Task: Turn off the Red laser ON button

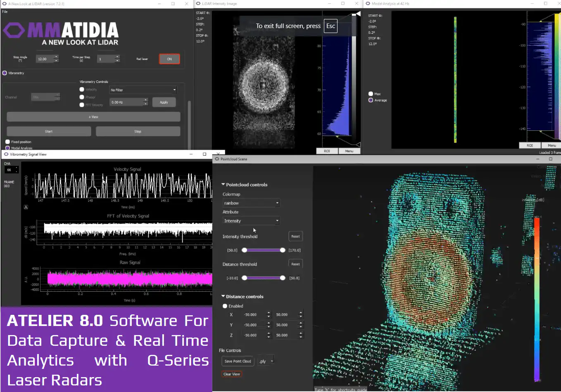Action: point(169,59)
